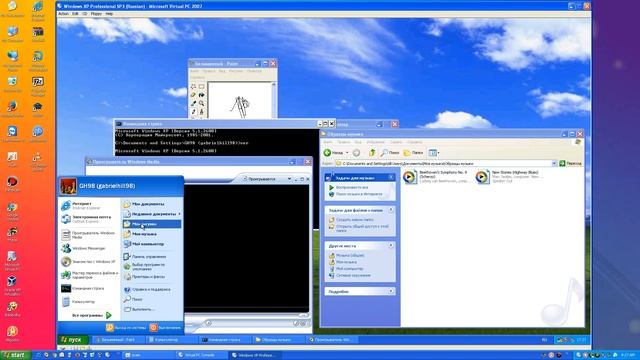Open the Back button history dropdown arrow
Viewport: 640px width, 360px height.
click(x=347, y=153)
